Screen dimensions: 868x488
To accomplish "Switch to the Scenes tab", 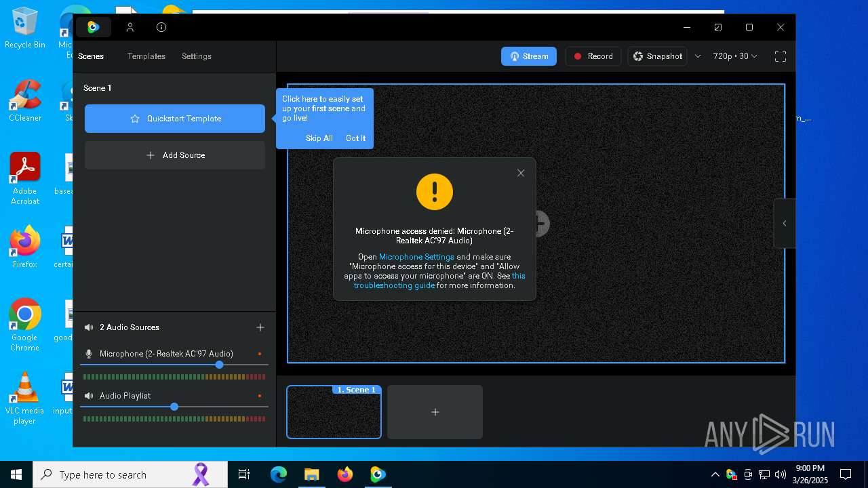I will tap(91, 56).
